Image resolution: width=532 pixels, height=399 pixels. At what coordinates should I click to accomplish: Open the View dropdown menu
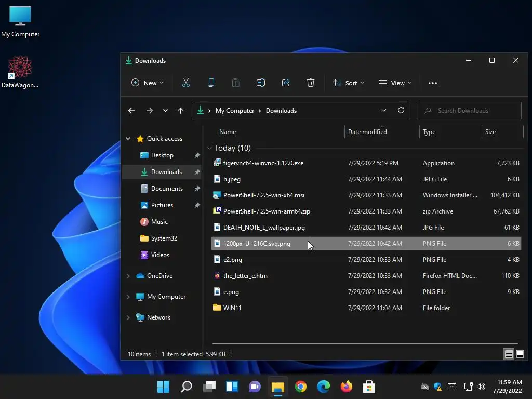tap(395, 83)
